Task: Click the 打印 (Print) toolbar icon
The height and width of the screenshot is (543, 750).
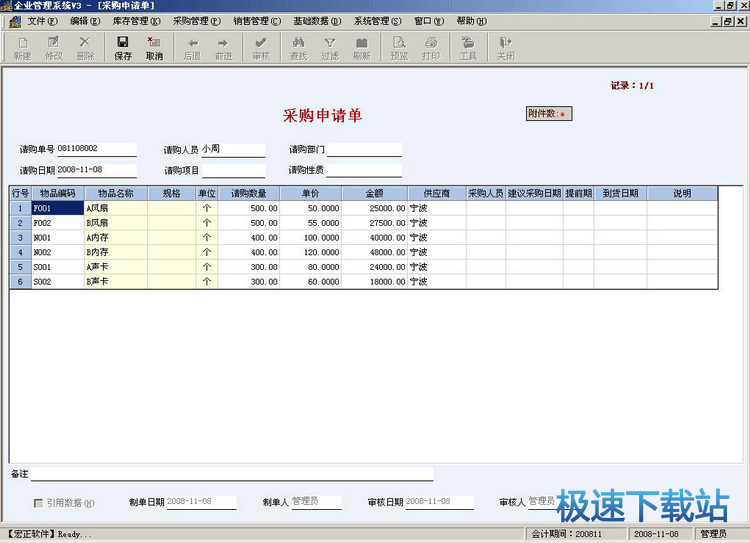Action: [x=430, y=48]
